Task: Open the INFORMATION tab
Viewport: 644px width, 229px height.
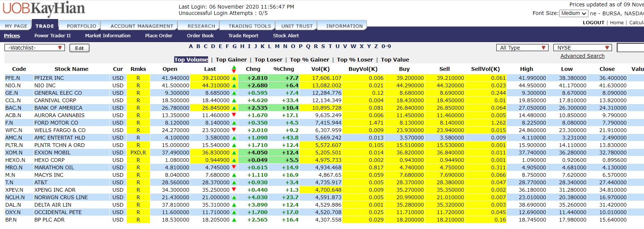Action: coord(344,26)
